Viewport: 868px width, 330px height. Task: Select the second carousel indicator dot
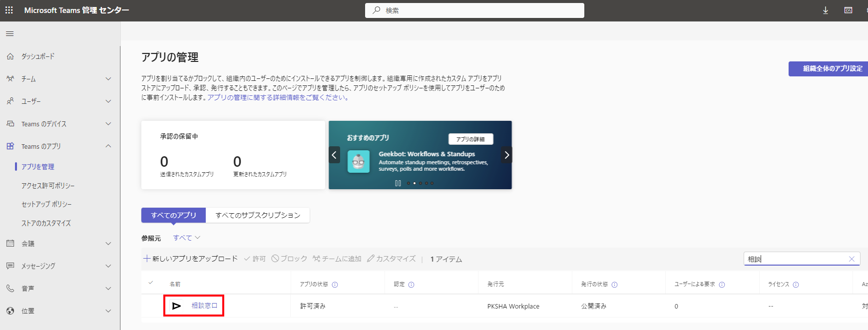414,183
